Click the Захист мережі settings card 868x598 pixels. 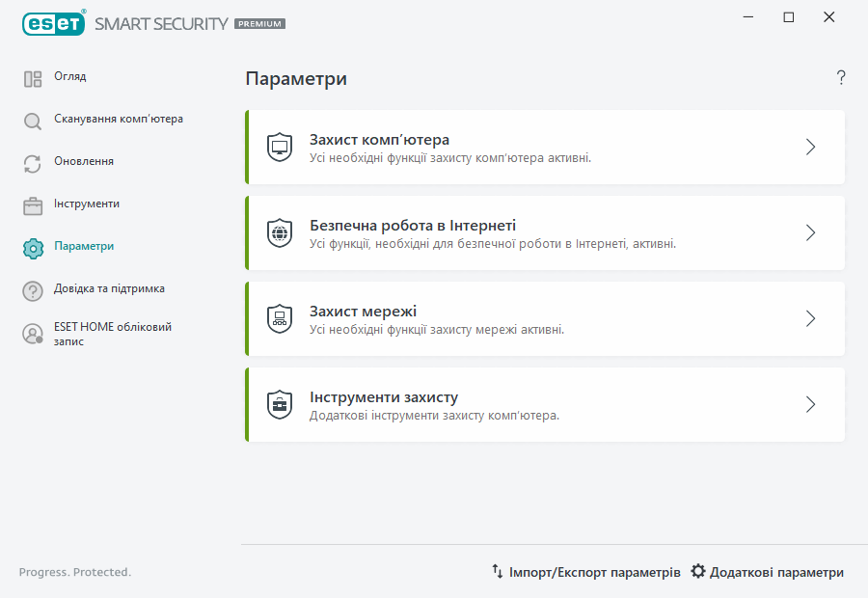point(544,318)
